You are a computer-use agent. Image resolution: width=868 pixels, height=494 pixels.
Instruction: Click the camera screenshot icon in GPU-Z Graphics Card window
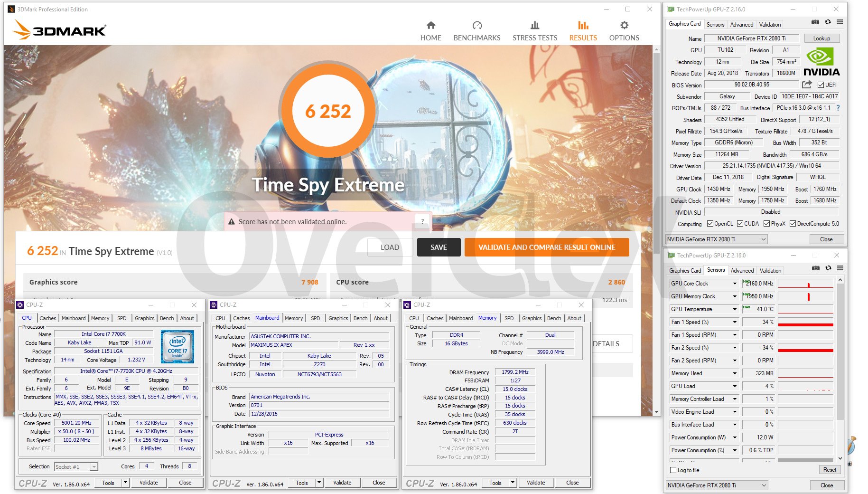pyautogui.click(x=815, y=22)
